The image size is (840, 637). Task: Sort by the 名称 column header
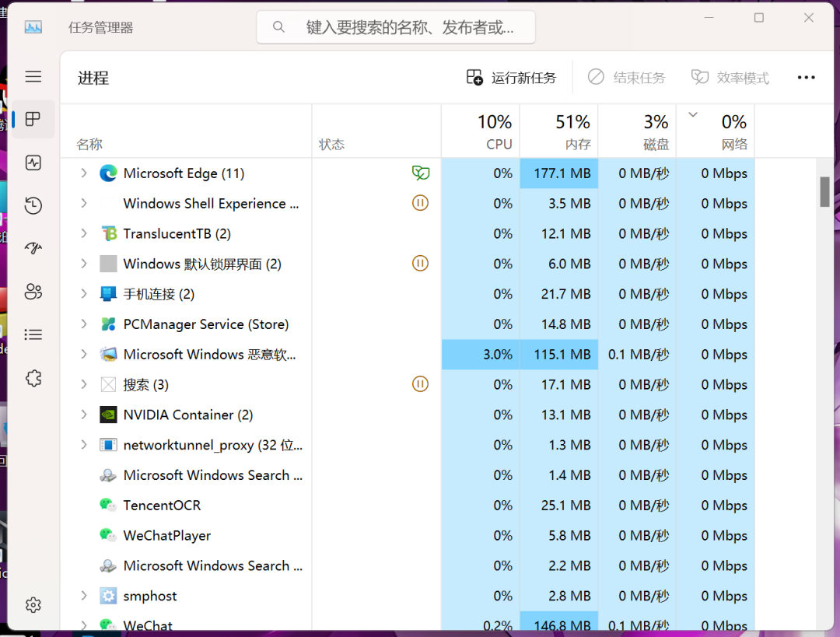click(186, 131)
